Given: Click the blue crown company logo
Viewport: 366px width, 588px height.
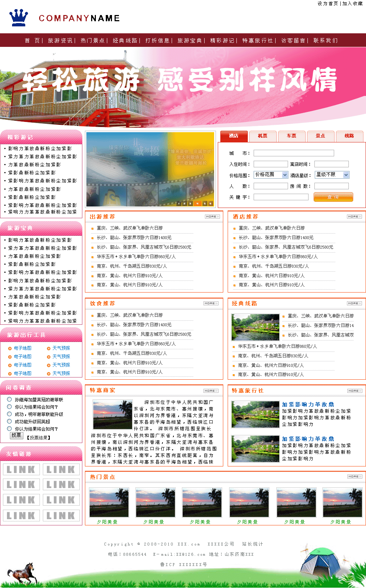Looking at the screenshot, I should pos(19,18).
